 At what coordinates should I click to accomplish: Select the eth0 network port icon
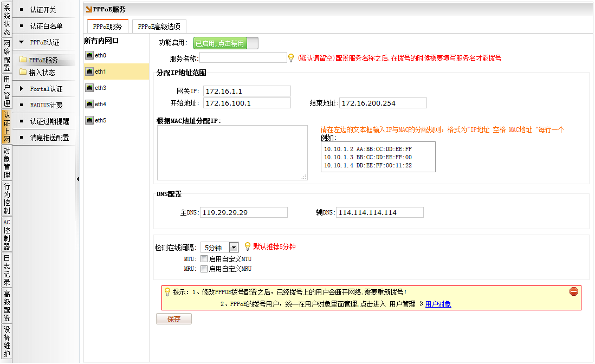(89, 55)
